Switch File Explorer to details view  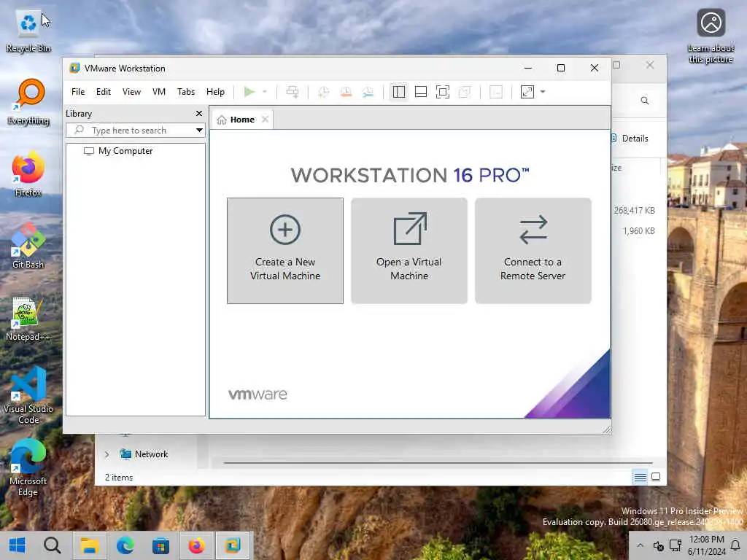[x=640, y=477]
